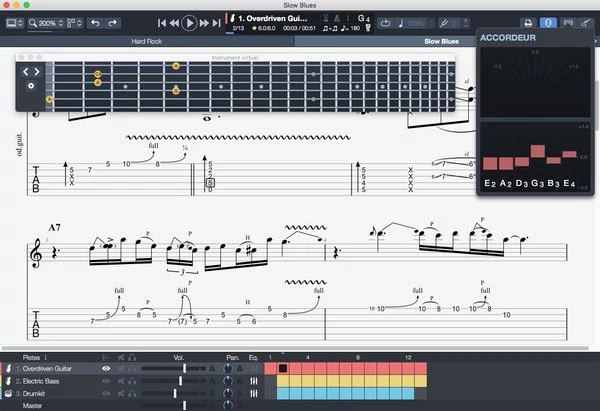
Task: Open tuning fork transposition control
Action: pos(444,23)
